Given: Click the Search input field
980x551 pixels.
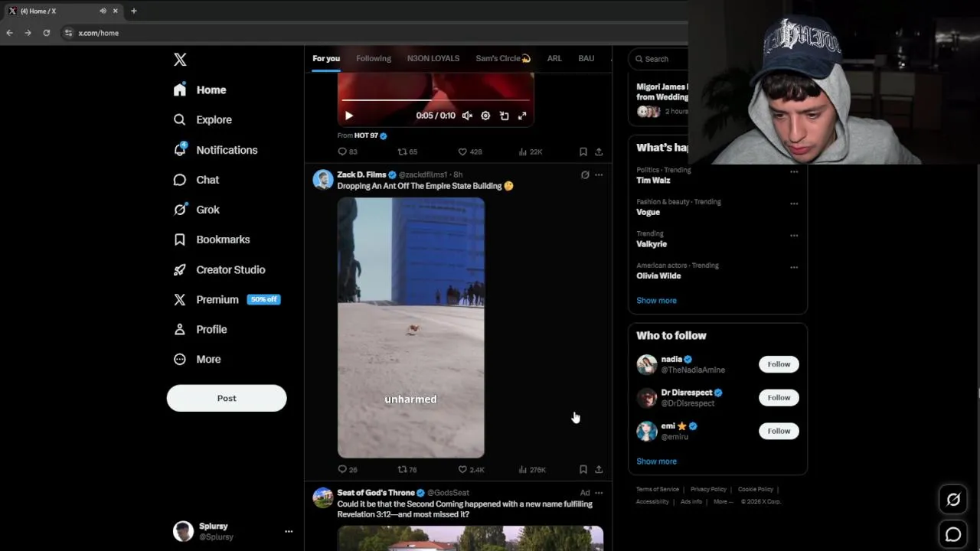Looking at the screenshot, I should coord(659,59).
